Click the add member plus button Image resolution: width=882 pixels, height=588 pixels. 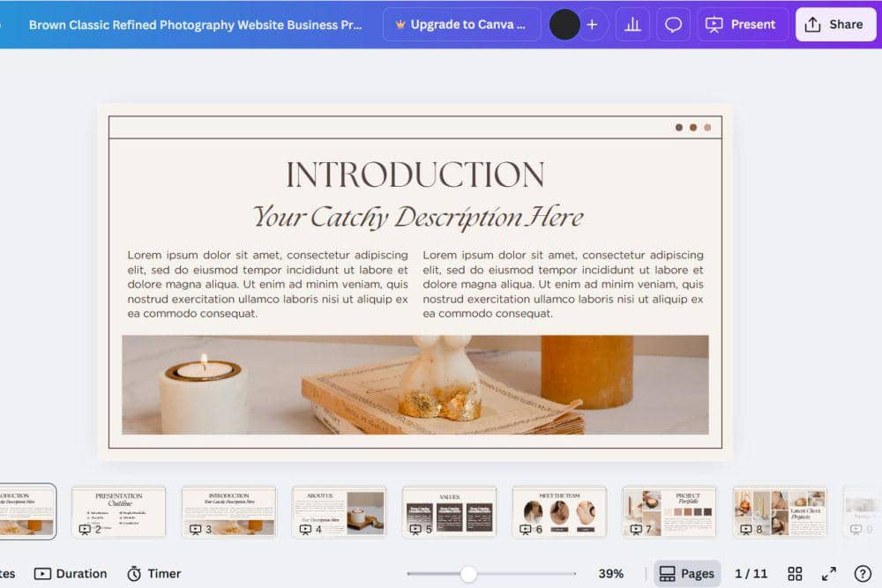[592, 24]
